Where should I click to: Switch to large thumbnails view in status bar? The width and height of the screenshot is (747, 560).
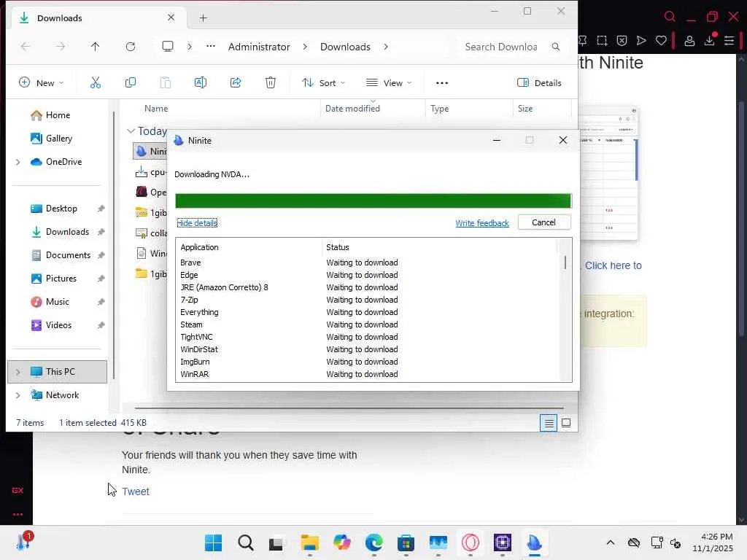566,423
